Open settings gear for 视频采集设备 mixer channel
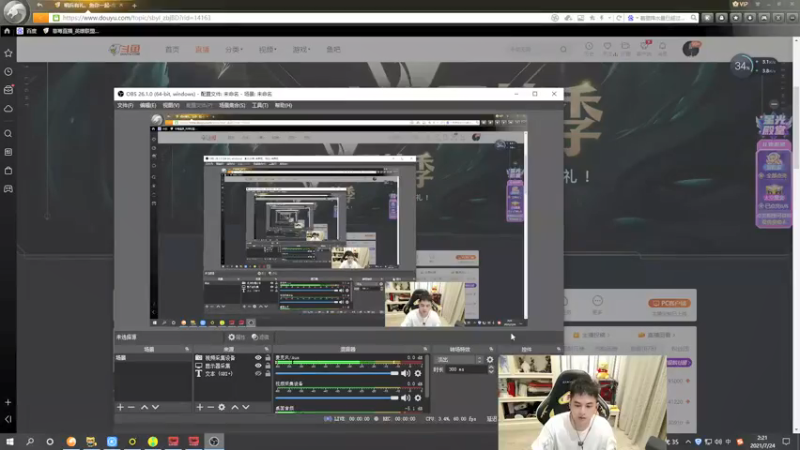Screen dimensions: 800x450 [x=418, y=398]
